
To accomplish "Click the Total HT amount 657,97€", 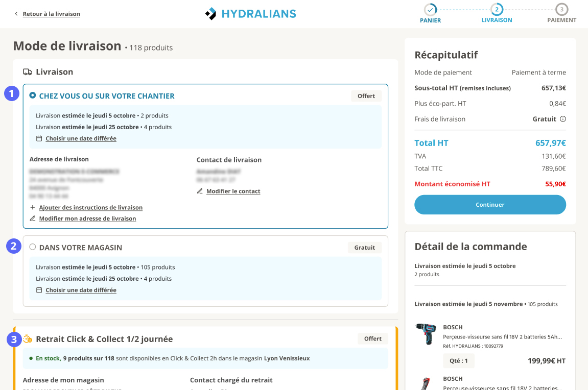I will (x=551, y=143).
